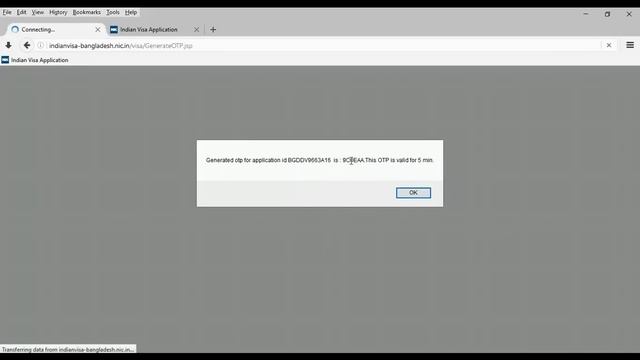Close the Connecting... tab
The height and width of the screenshot is (360, 640).
pos(98,29)
